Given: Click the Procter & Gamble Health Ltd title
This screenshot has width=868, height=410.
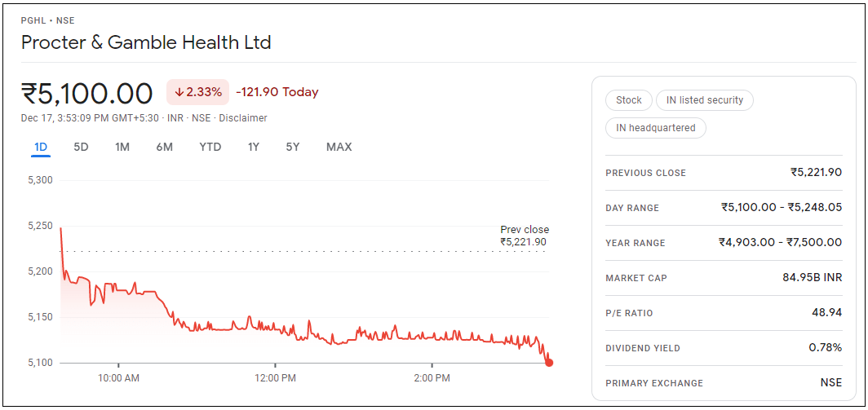Looking at the screenshot, I should tap(146, 42).
